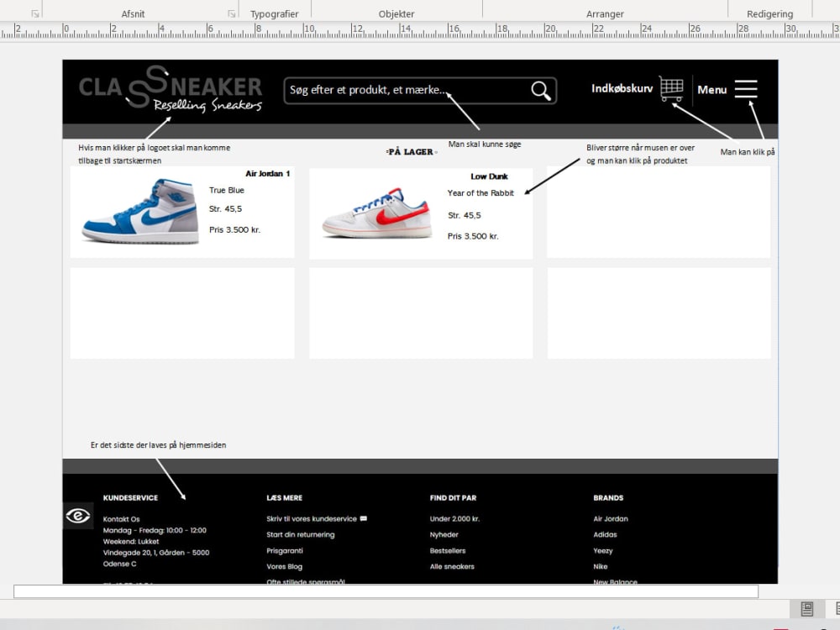Select Year of the Rabbit text
The image size is (840, 630).
coord(480,193)
